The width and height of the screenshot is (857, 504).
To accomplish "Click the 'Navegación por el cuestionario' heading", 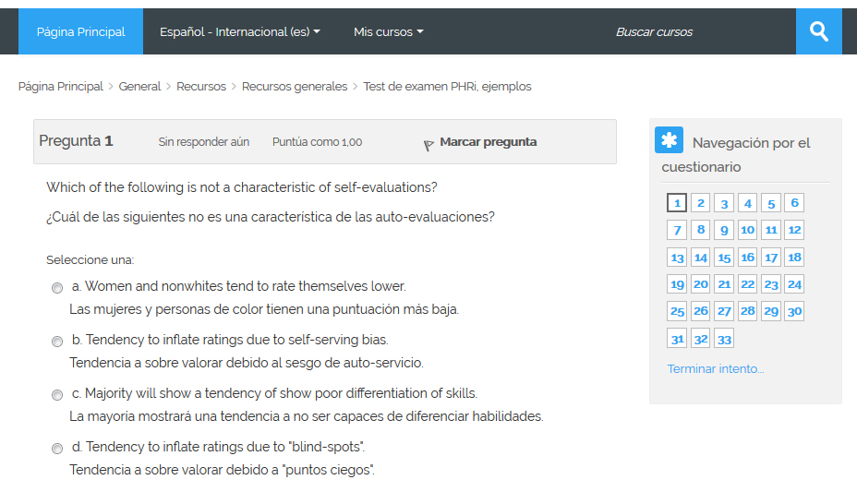I will 736,154.
